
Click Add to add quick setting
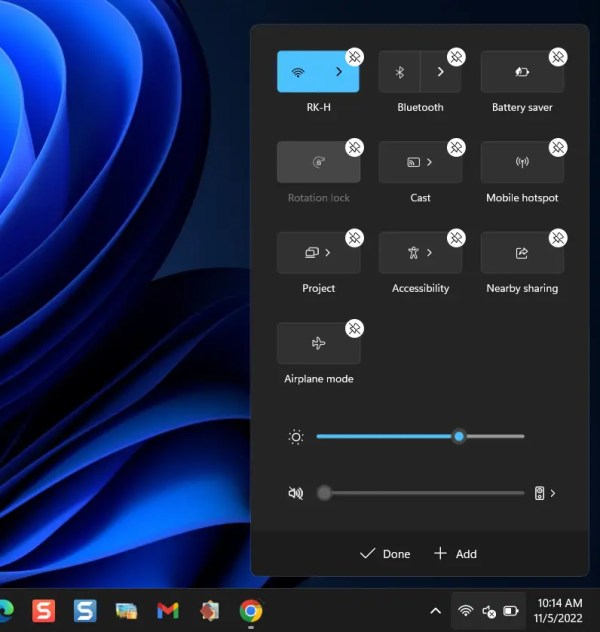tap(455, 554)
